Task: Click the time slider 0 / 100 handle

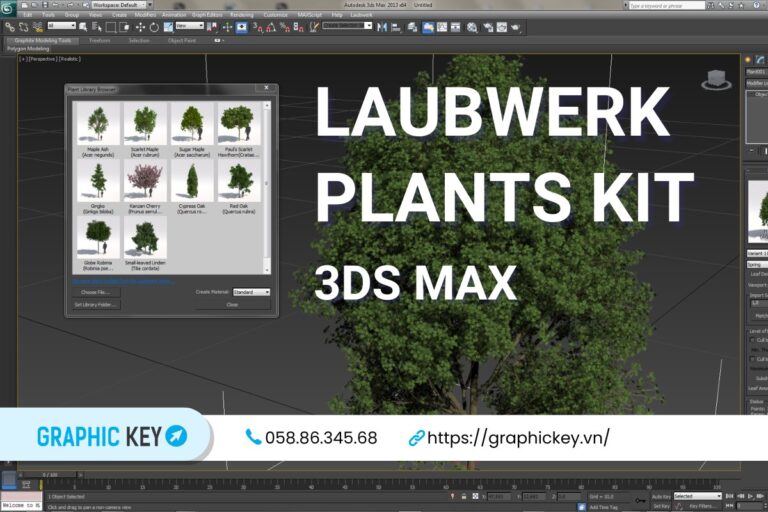Action: [51, 475]
